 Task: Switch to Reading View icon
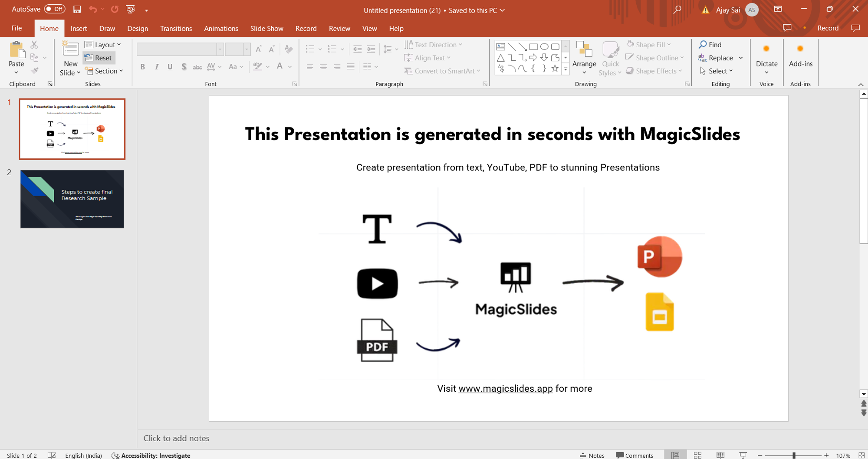tap(720, 455)
